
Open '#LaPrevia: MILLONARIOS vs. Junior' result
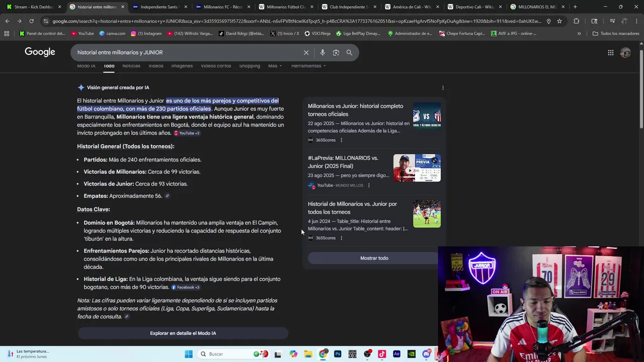[343, 162]
